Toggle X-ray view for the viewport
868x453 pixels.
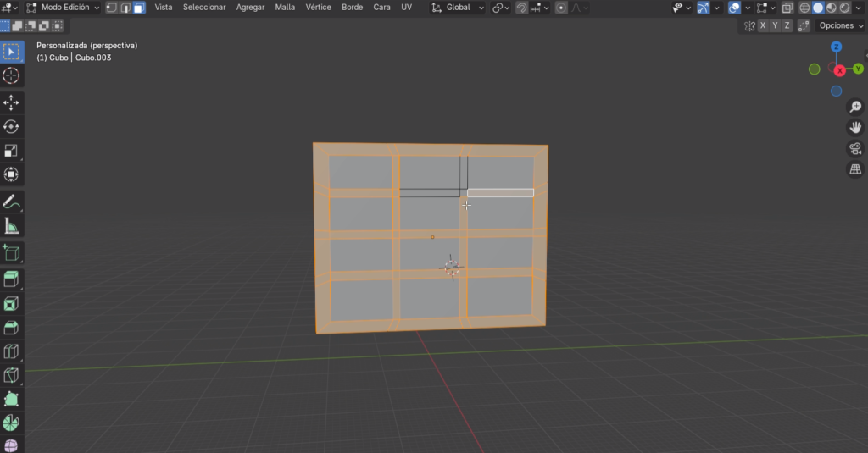(787, 8)
